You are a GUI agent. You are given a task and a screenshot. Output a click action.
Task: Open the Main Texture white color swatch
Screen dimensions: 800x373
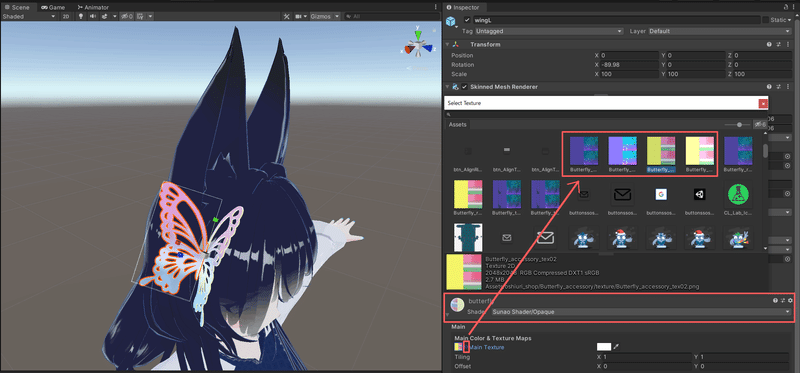coord(604,347)
